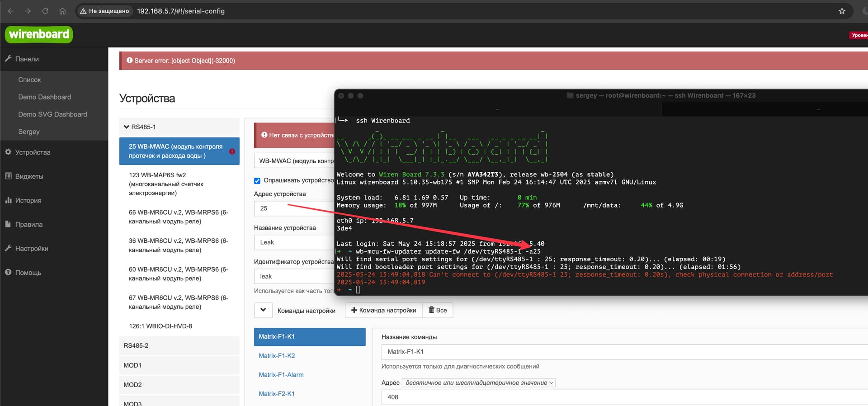The image size is (868, 406).
Task: Click the browser back arrow
Action: pyautogui.click(x=11, y=11)
